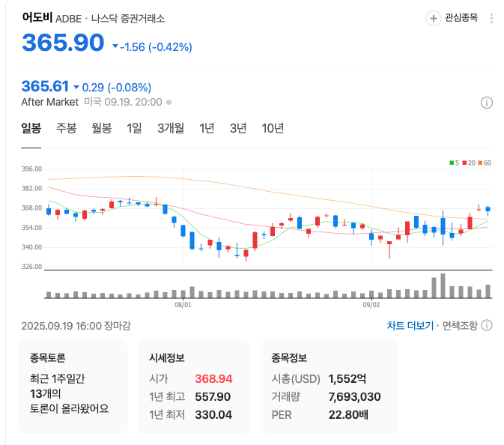Click the 관심종목 watchlist button label

click(461, 18)
